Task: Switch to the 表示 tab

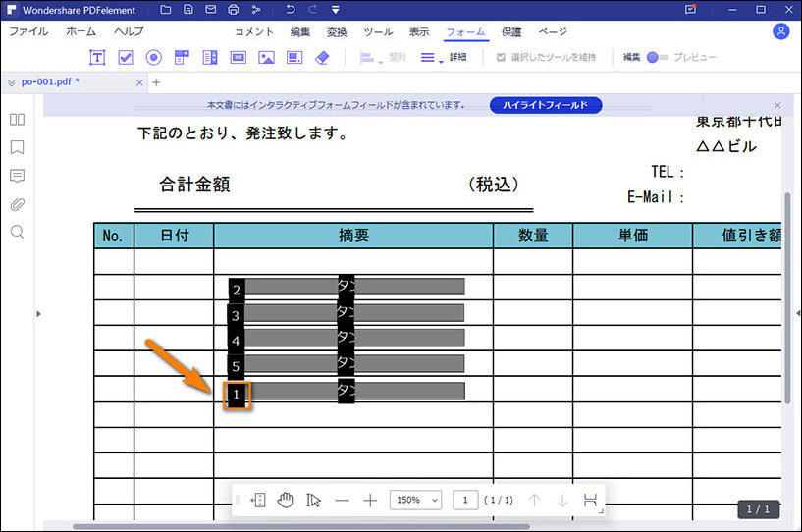Action: (419, 32)
